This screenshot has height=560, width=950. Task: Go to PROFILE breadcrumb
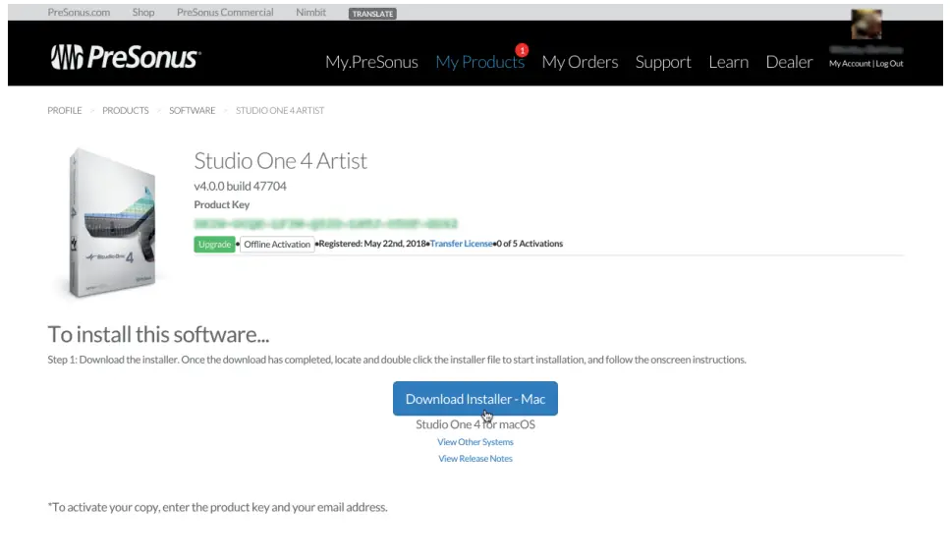[x=65, y=110]
